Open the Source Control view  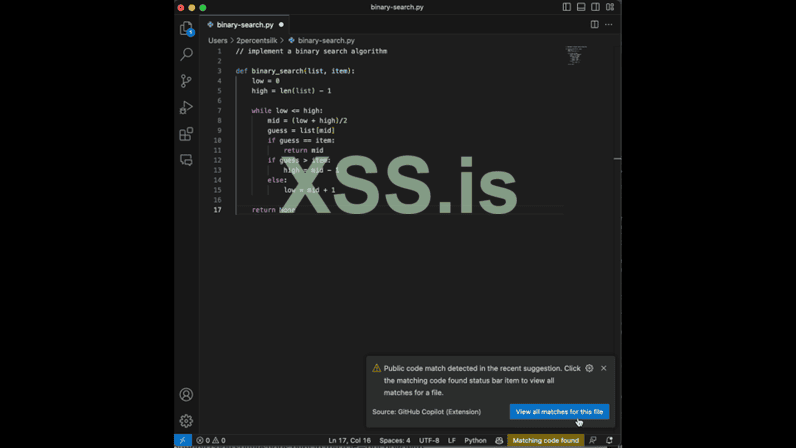186,81
